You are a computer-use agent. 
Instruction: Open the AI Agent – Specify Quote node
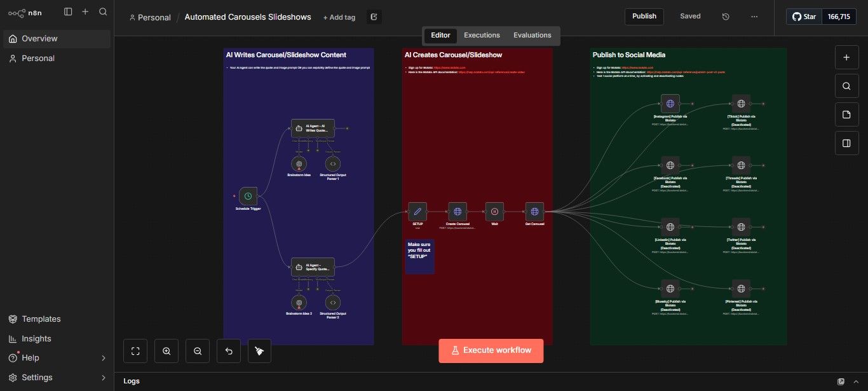(x=313, y=266)
